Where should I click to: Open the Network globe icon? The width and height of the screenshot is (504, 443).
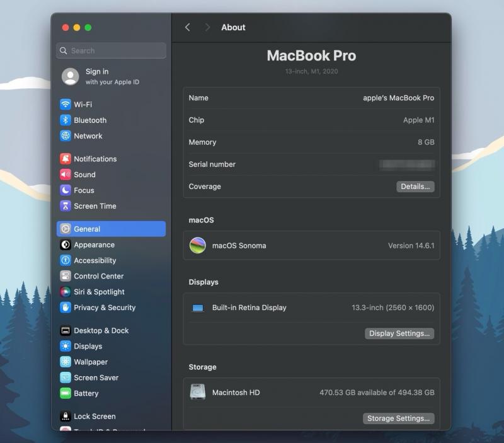coord(66,136)
